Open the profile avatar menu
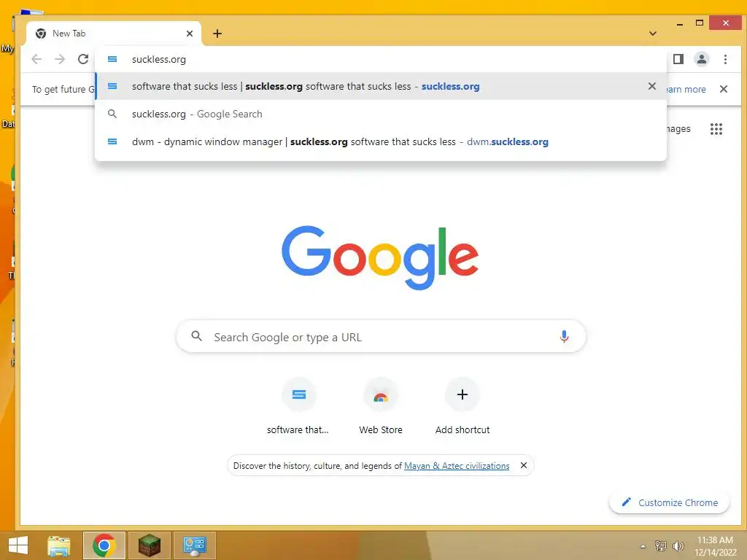 pos(702,59)
